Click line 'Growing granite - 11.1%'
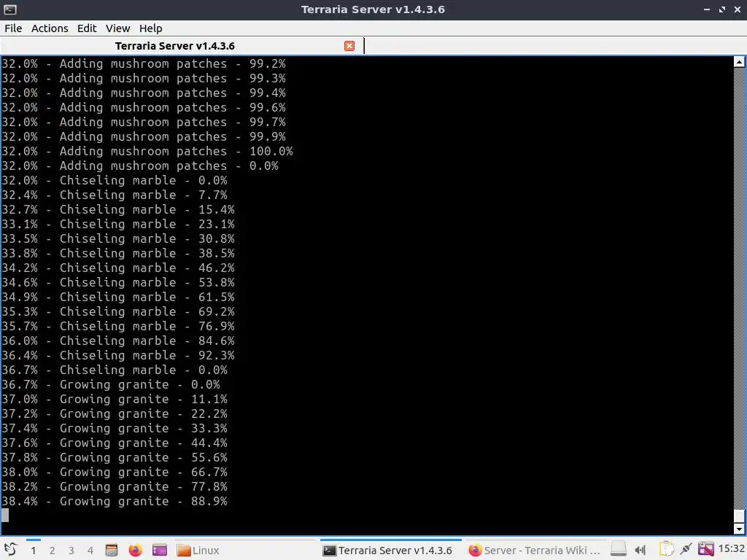747x560 pixels. [x=115, y=400]
